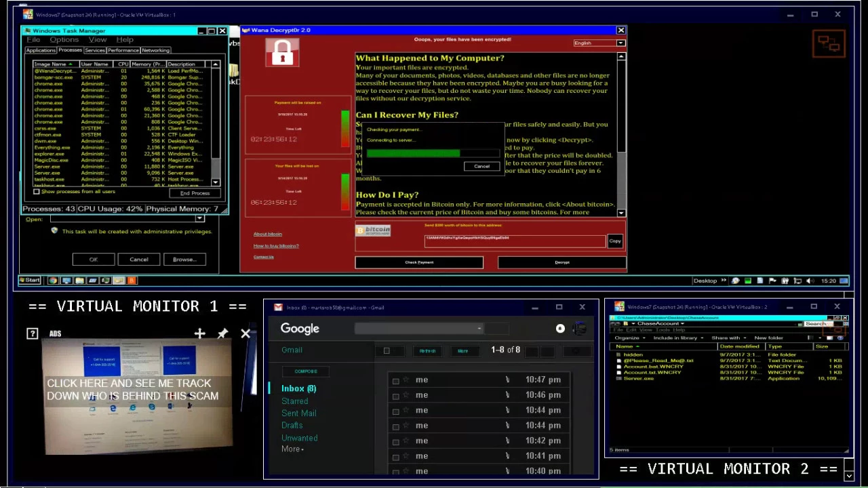
Task: Click the Gmail envelope icon in title bar
Action: point(278,307)
